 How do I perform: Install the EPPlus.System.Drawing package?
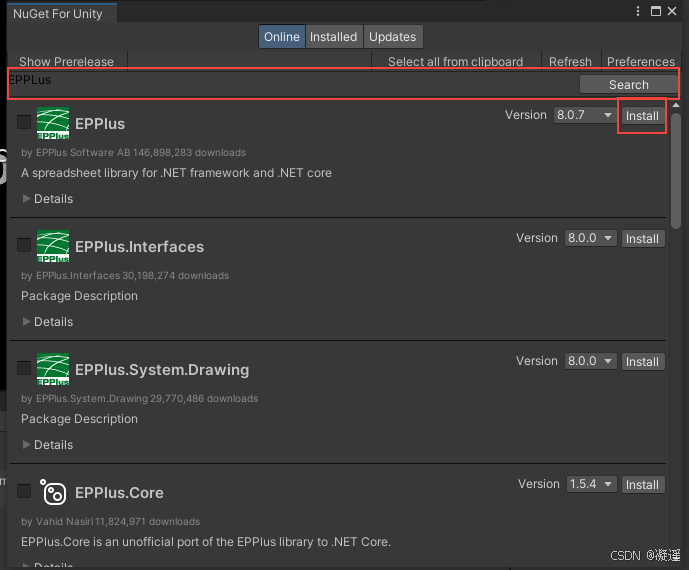[x=642, y=362]
